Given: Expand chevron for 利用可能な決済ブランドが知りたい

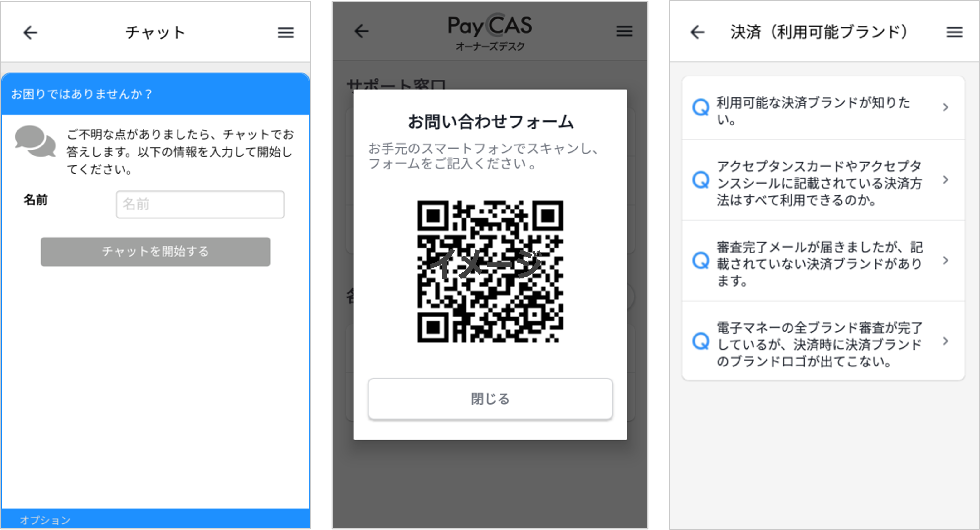Looking at the screenshot, I should tap(946, 107).
